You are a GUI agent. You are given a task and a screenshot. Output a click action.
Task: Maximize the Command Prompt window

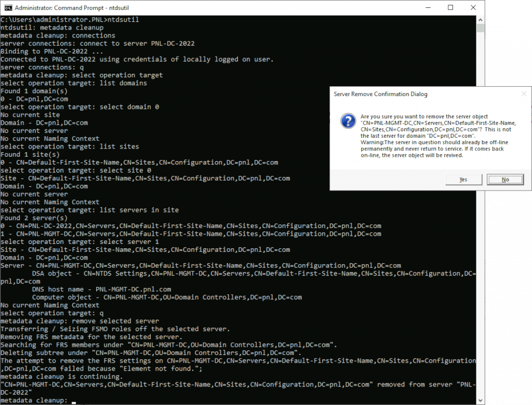[450, 7]
